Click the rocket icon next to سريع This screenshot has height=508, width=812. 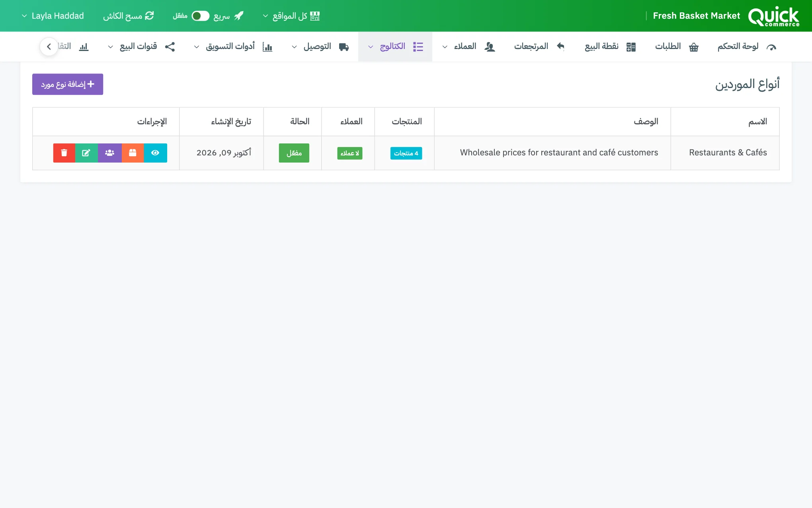point(239,16)
